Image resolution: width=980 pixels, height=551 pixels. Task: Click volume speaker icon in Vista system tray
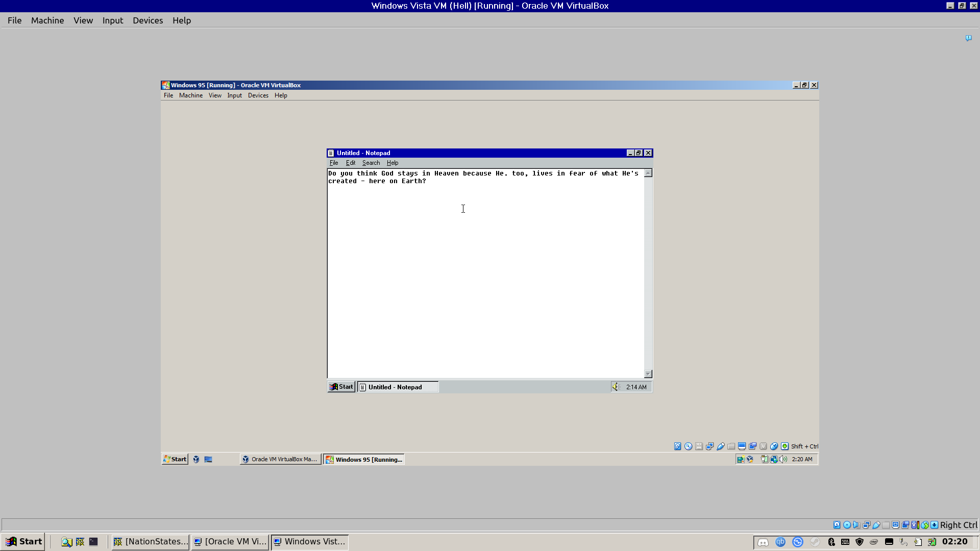pos(783,459)
